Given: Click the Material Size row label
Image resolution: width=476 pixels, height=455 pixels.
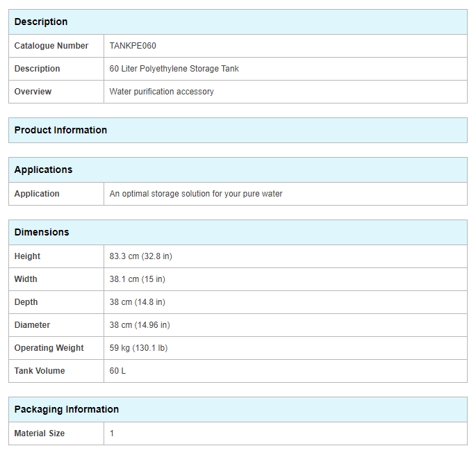Looking at the screenshot, I should click(x=39, y=433).
